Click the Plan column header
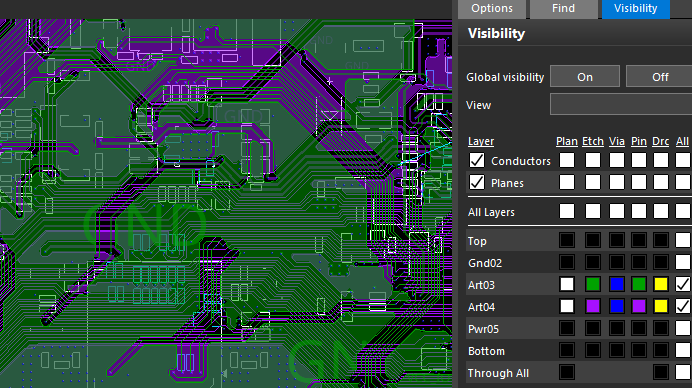This screenshot has height=388, width=692. [x=567, y=141]
